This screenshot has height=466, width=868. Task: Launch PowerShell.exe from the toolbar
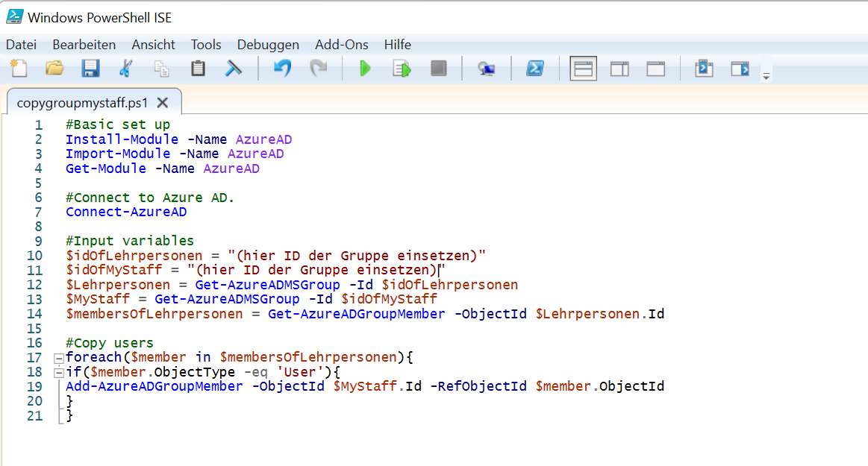pos(534,69)
